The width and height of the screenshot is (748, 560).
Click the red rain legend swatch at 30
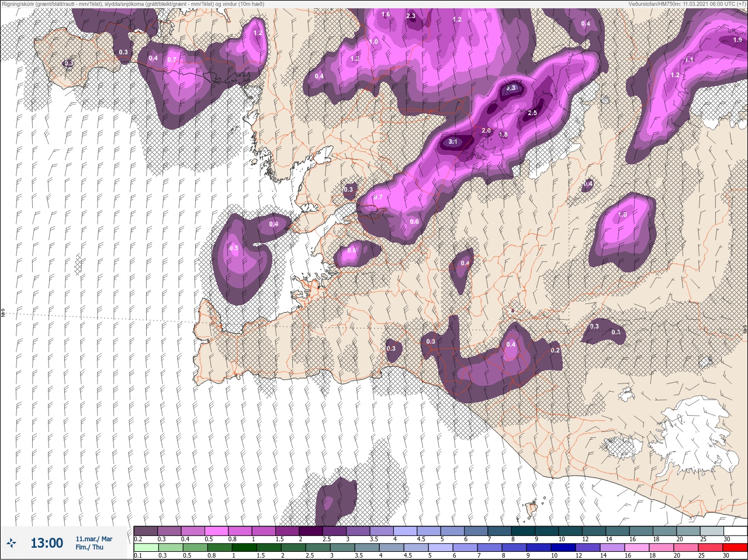(735, 548)
